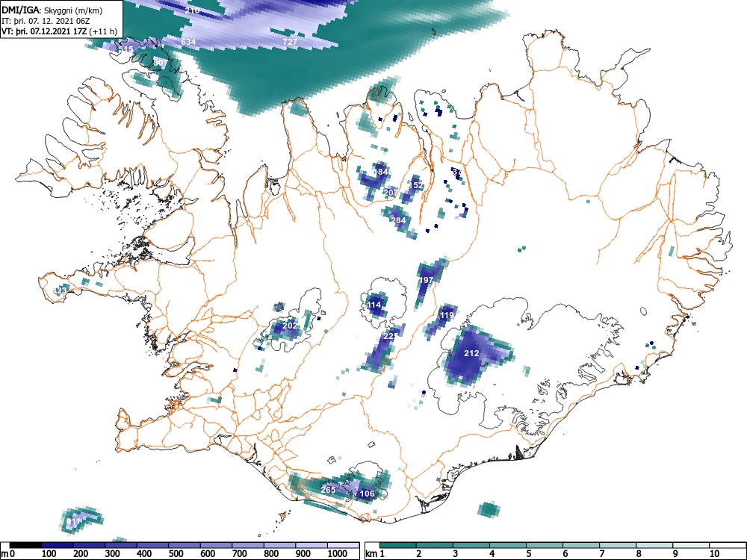Click the dark navy 100 m legend swatch
Image resolution: width=747 pixels, height=560 pixels.
[x=58, y=545]
